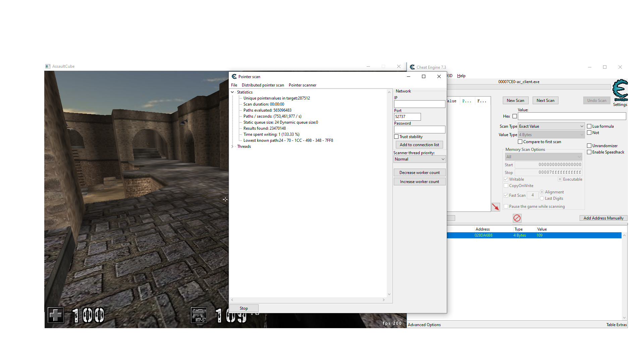Screen dimensions: 644x362
Task: Collapse the Statistics tree node
Action: [232, 92]
